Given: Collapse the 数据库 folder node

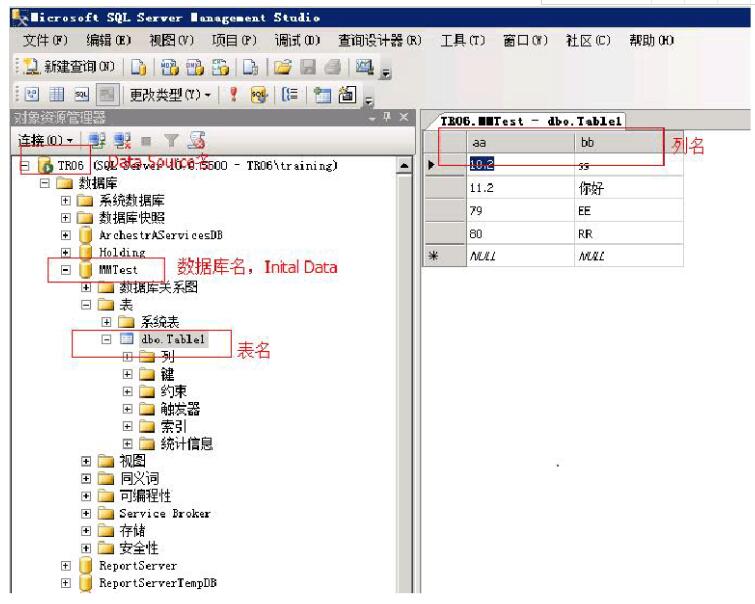Looking at the screenshot, I should tap(45, 183).
